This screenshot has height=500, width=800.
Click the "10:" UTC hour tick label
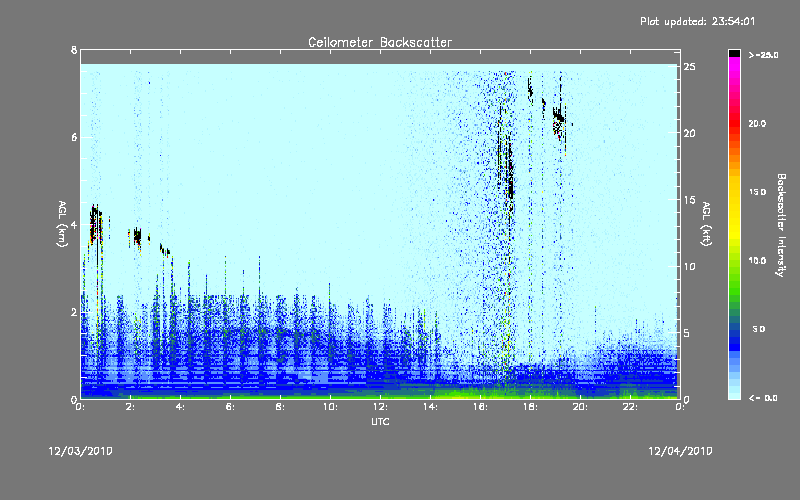pos(330,407)
